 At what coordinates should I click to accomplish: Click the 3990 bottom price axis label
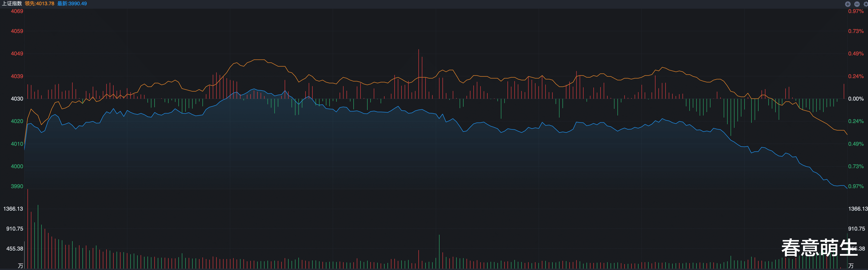tap(17, 186)
